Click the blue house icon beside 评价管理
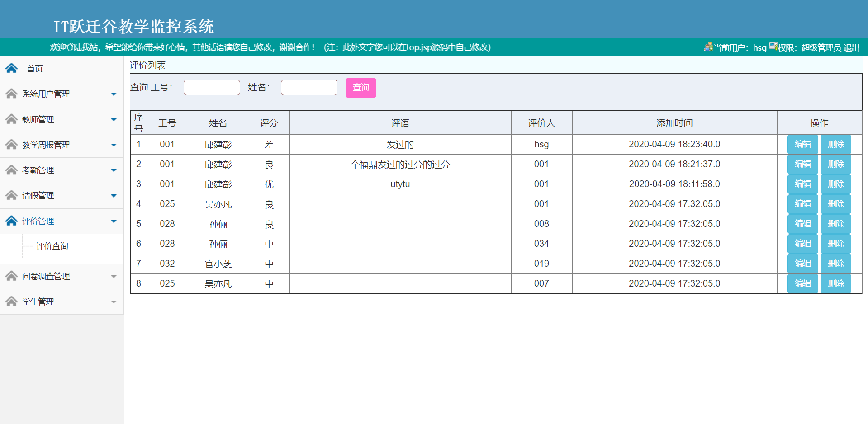 click(x=11, y=221)
